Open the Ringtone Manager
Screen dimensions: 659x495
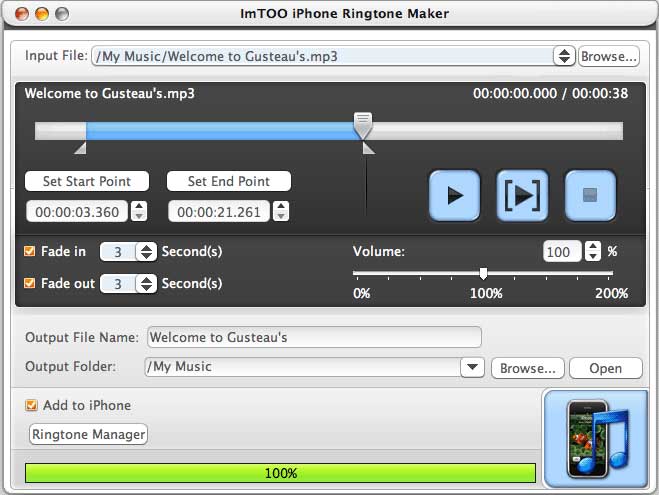[89, 434]
